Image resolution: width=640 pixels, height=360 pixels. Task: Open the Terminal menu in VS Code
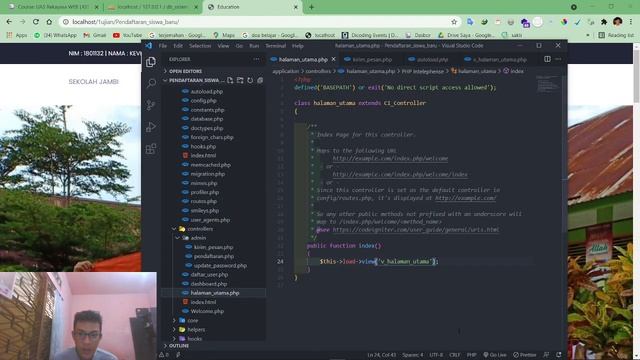coord(276,46)
